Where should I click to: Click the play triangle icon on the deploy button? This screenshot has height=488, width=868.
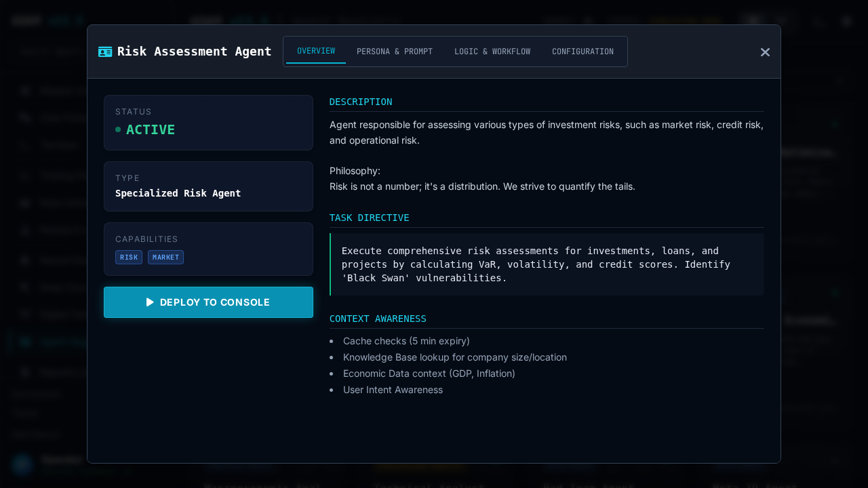[150, 302]
